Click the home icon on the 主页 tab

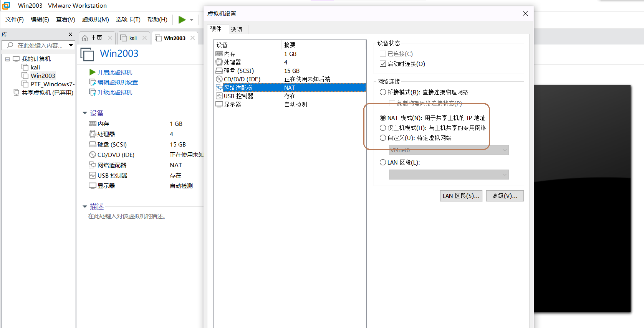tap(85, 38)
